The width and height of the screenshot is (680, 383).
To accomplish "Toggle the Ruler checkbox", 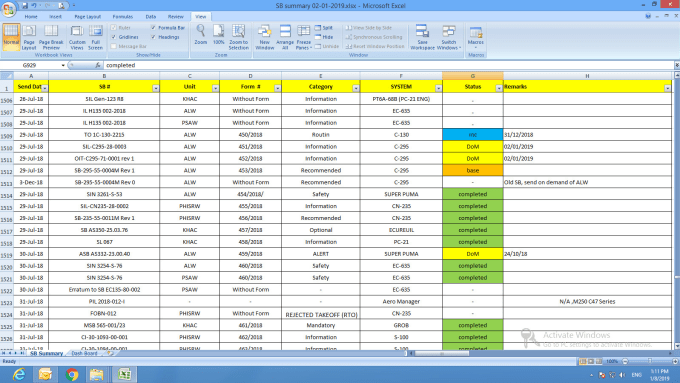I will tap(114, 28).
